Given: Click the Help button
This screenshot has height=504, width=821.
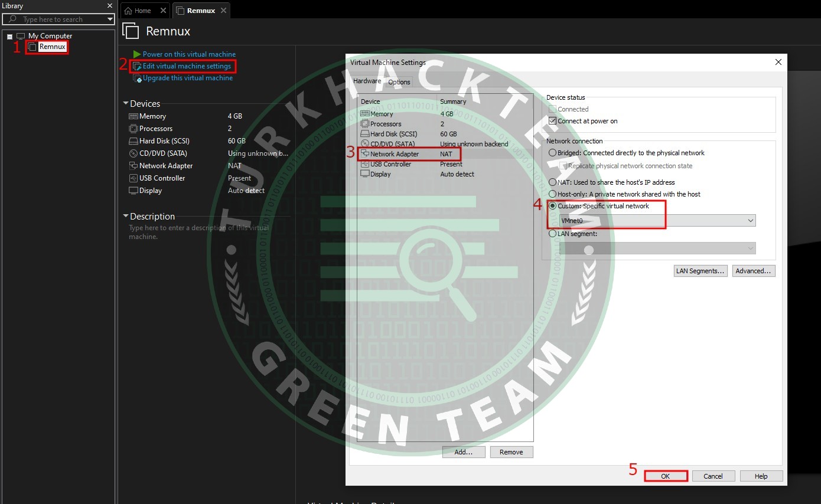Looking at the screenshot, I should pyautogui.click(x=761, y=476).
